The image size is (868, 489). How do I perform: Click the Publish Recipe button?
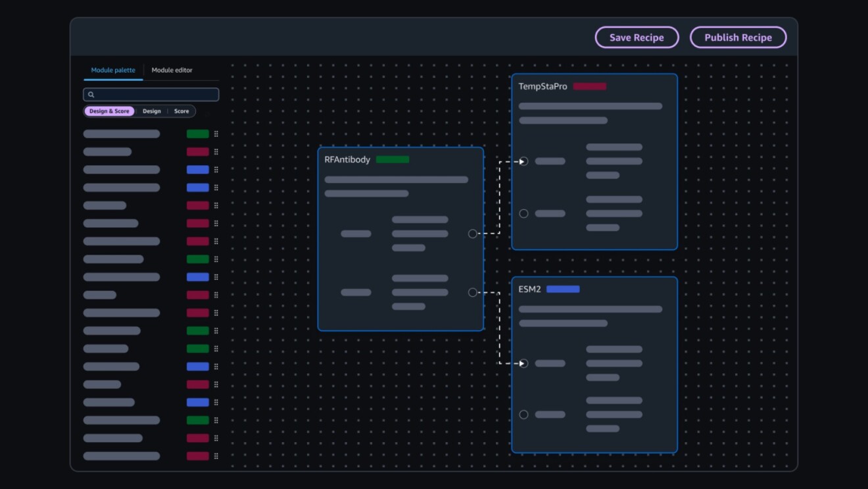point(738,38)
